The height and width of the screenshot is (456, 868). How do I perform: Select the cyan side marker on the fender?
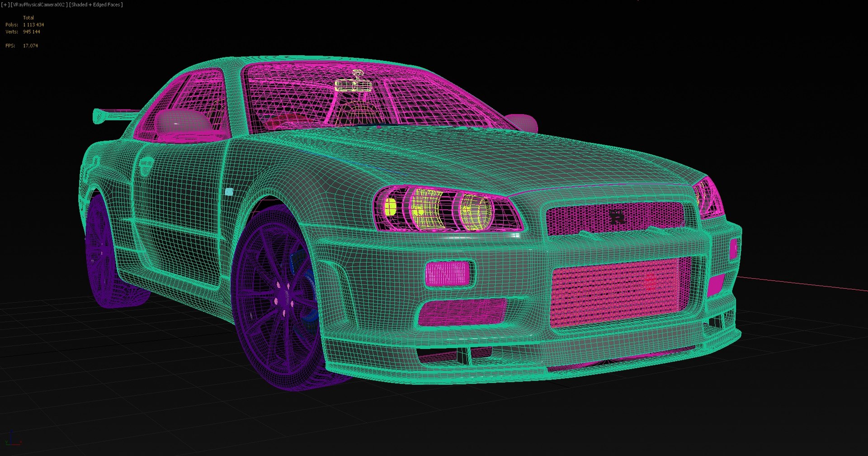point(229,192)
